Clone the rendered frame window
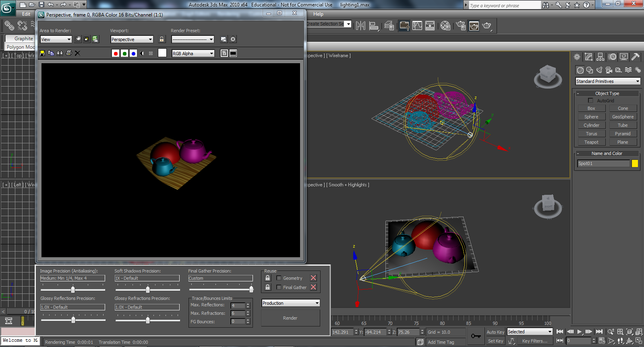Screen dimensions: 644x347 60,53
